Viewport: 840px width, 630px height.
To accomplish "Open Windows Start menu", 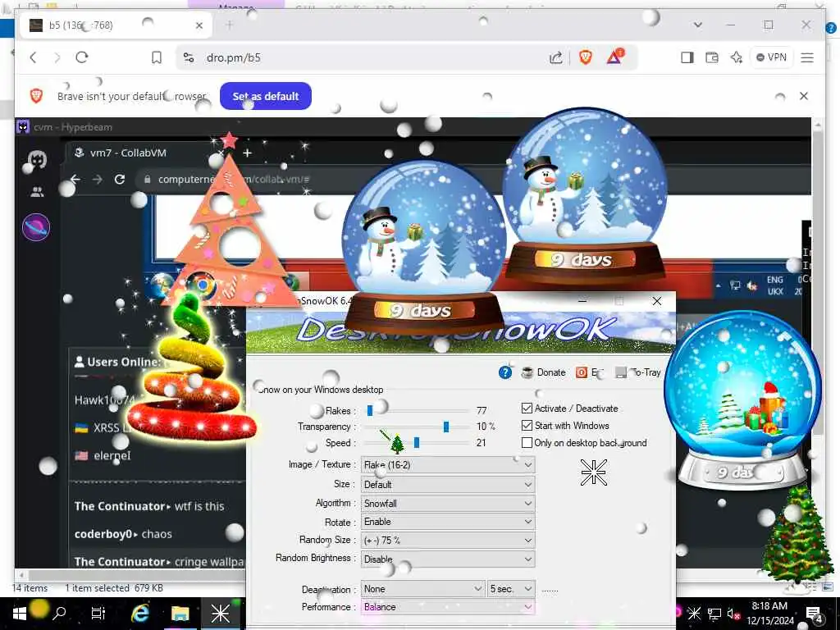I will point(20,614).
